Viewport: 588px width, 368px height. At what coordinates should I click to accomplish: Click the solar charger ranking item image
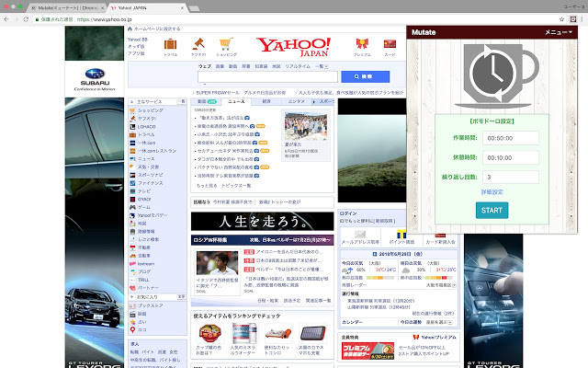coord(312,333)
